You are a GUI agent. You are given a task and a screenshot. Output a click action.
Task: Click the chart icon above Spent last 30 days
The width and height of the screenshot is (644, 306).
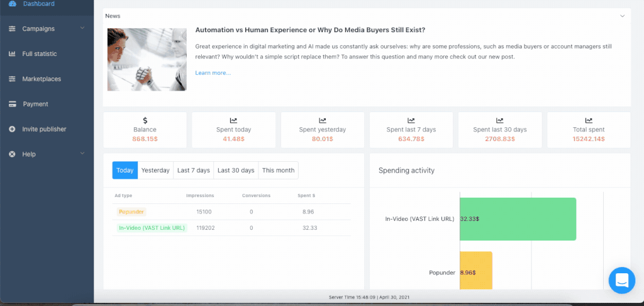pyautogui.click(x=500, y=120)
